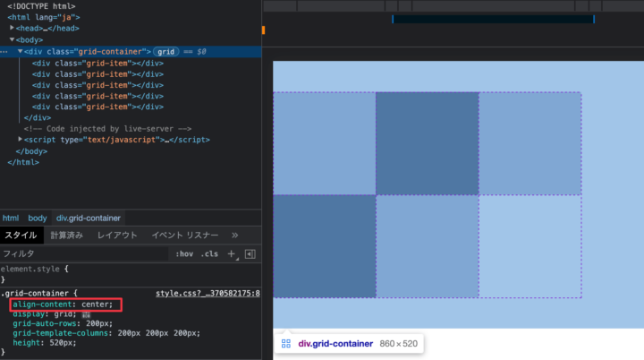Select the closing html tag line

tap(23, 162)
